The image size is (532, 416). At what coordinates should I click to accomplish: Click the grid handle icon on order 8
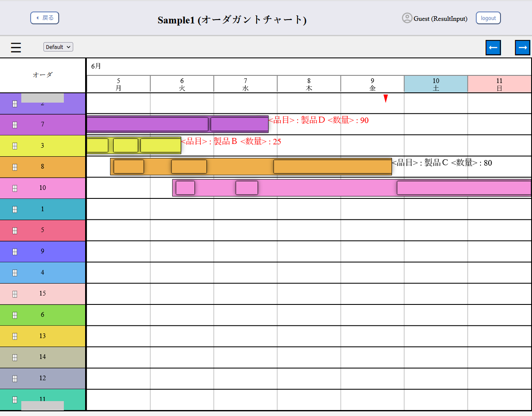point(15,166)
